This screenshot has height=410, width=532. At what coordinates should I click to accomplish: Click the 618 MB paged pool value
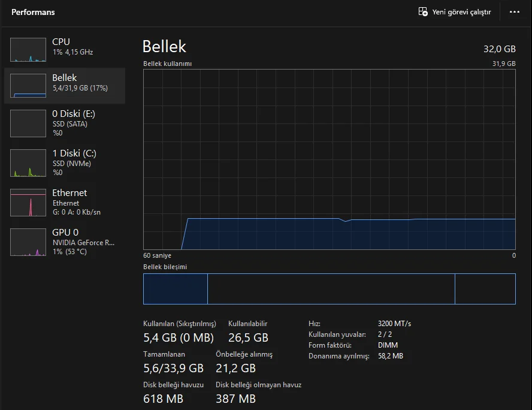click(x=163, y=399)
